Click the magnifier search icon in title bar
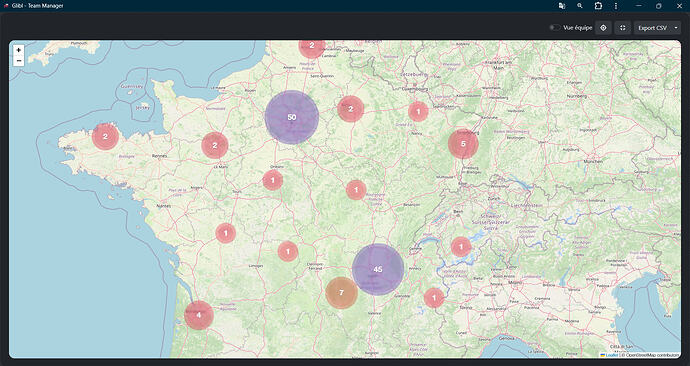This screenshot has width=690, height=366. coord(580,6)
